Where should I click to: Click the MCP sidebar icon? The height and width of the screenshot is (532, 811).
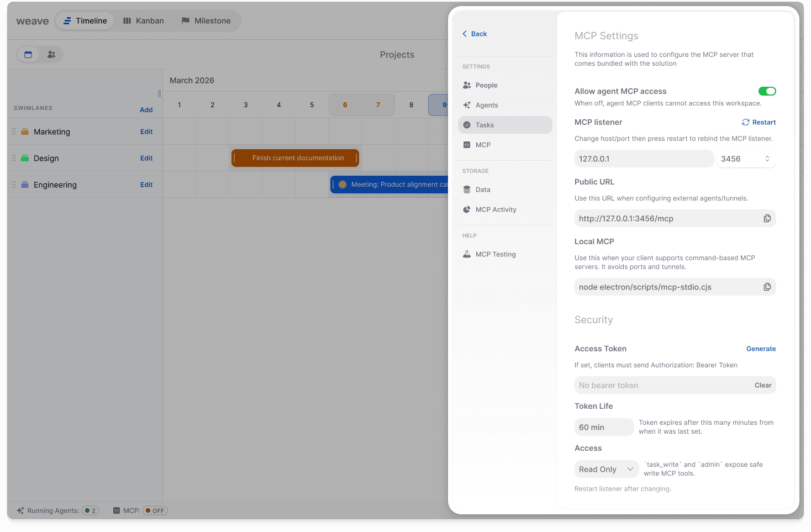pyautogui.click(x=467, y=145)
